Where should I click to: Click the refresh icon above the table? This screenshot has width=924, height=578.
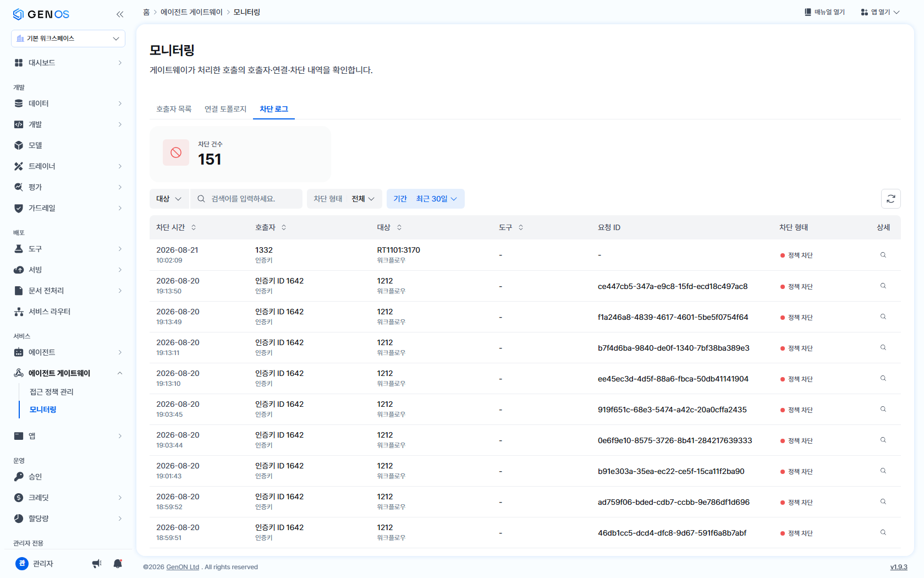(890, 199)
